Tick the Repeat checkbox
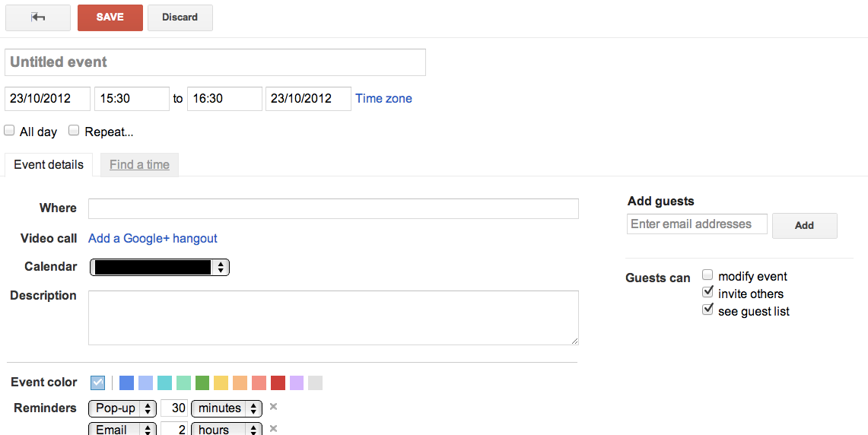Screen dimensions: 868x435 [x=74, y=131]
